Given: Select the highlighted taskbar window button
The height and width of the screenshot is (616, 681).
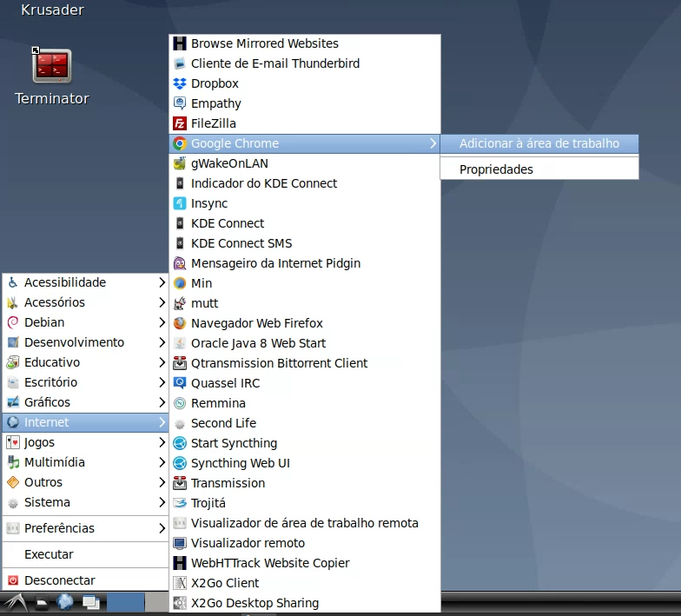Looking at the screenshot, I should coord(125,602).
